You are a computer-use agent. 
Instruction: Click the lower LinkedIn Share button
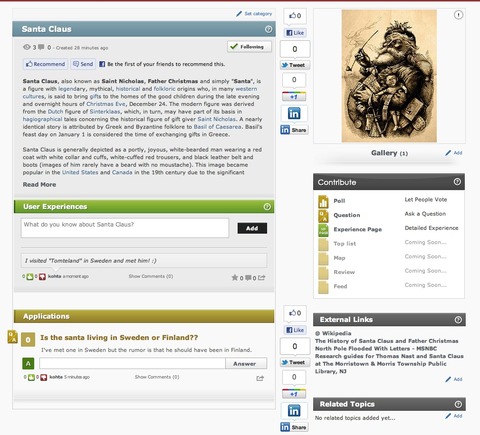294,427
